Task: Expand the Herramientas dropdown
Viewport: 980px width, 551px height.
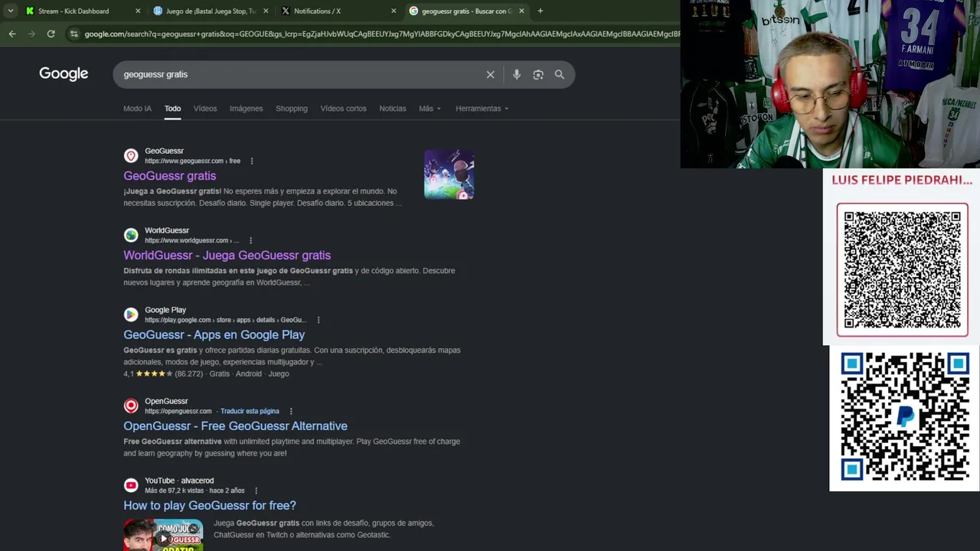Action: pos(482,109)
